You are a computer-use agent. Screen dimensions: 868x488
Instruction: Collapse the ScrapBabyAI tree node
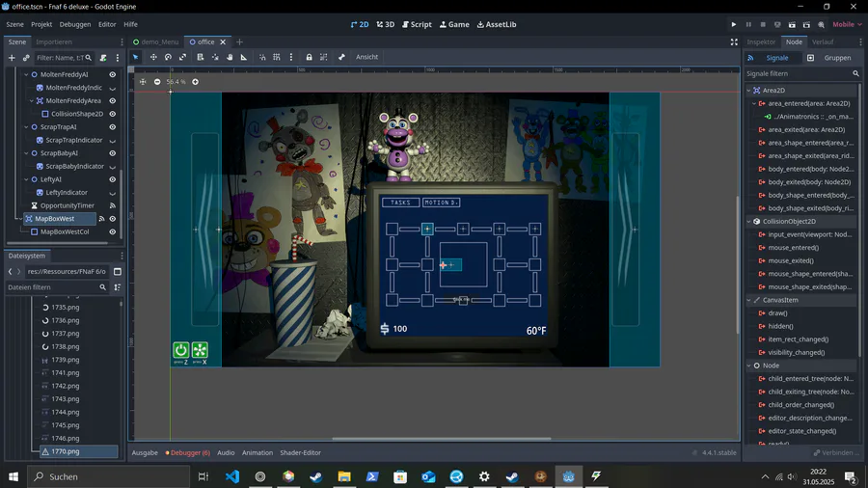25,153
